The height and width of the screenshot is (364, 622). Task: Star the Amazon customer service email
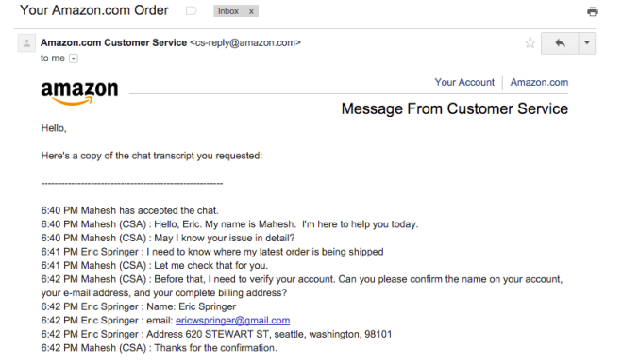[530, 42]
